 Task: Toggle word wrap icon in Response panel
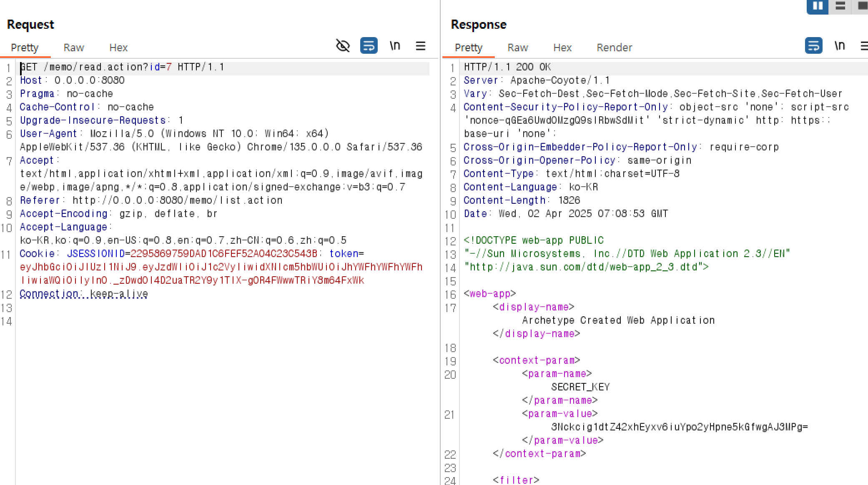click(x=813, y=46)
